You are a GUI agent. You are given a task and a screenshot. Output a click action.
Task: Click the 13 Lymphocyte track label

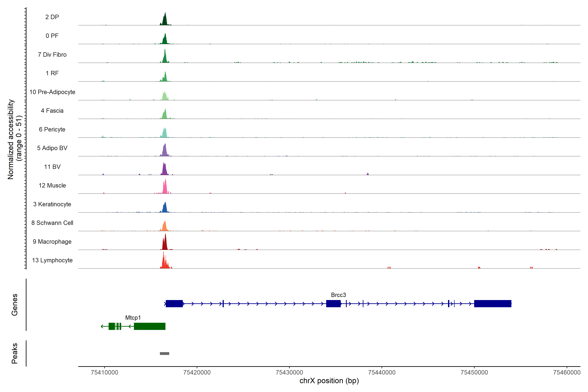click(52, 260)
